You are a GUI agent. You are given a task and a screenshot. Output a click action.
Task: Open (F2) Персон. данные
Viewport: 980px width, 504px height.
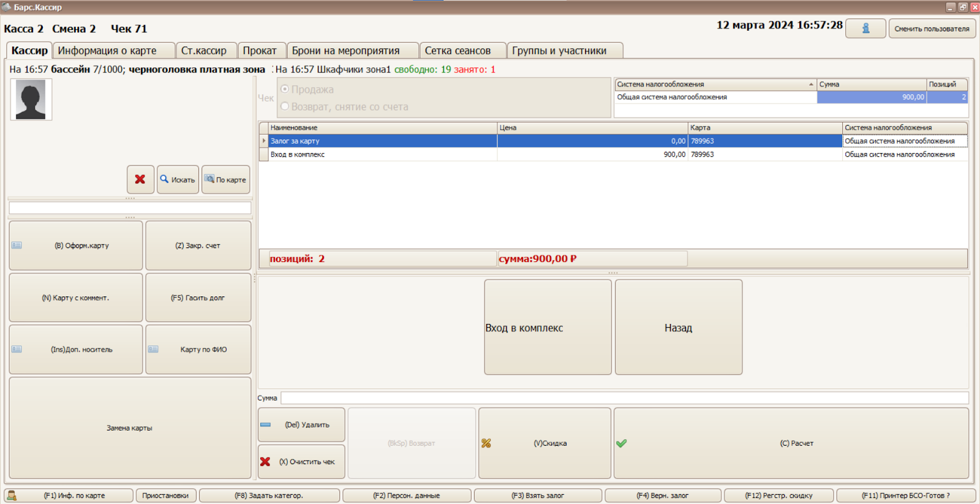tap(407, 495)
